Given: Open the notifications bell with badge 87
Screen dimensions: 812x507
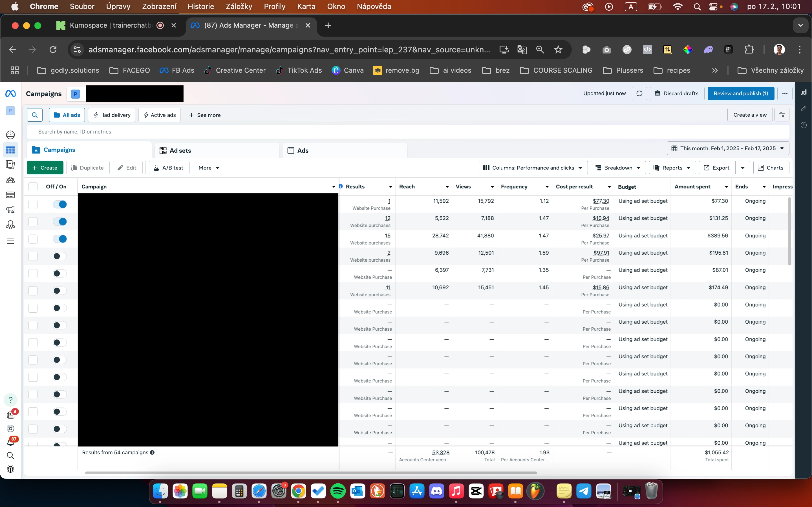Looking at the screenshot, I should 10,442.
